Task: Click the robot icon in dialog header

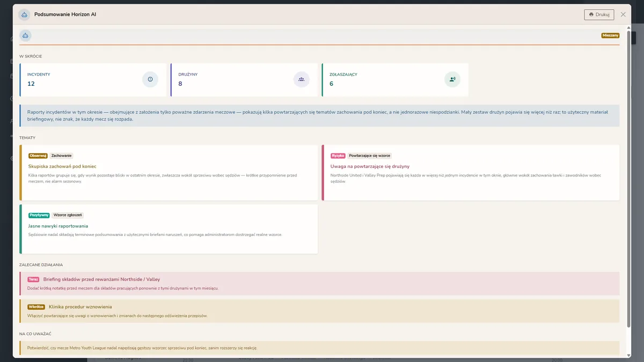Action: (x=24, y=14)
